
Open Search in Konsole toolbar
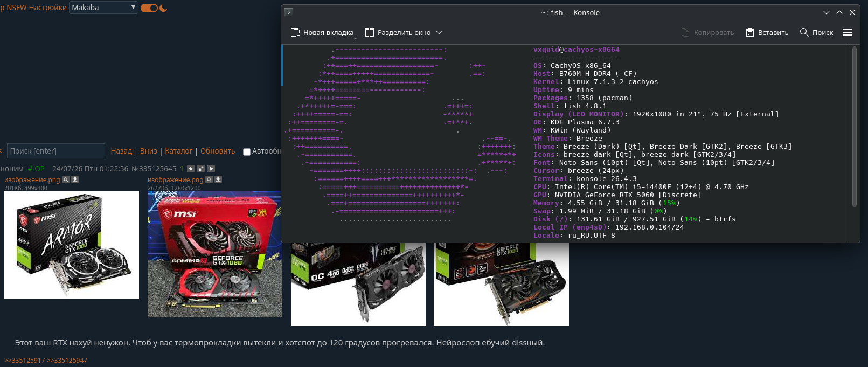click(x=816, y=32)
